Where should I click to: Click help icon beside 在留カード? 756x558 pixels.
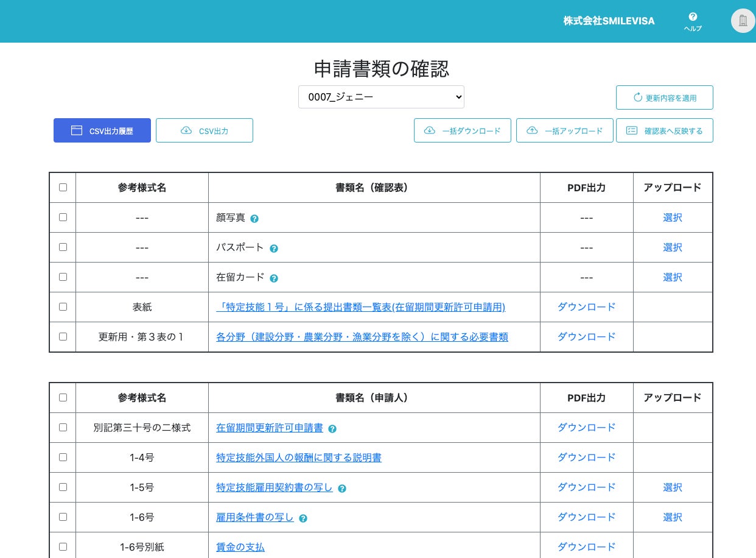pyautogui.click(x=274, y=278)
